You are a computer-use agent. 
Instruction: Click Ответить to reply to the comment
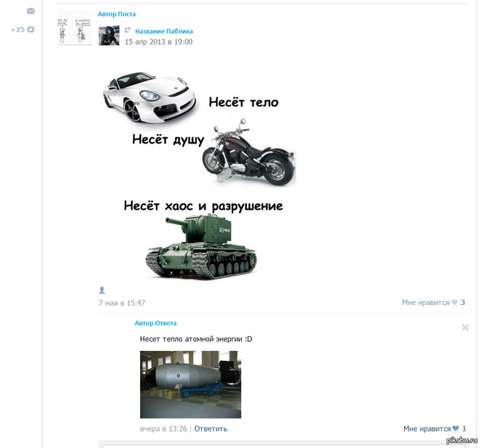210,429
